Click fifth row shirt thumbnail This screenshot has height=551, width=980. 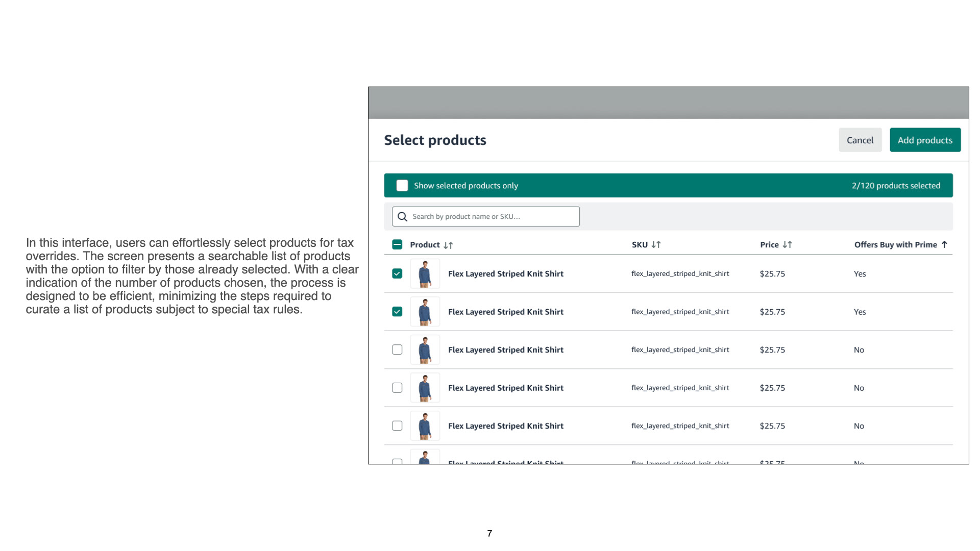(x=425, y=426)
